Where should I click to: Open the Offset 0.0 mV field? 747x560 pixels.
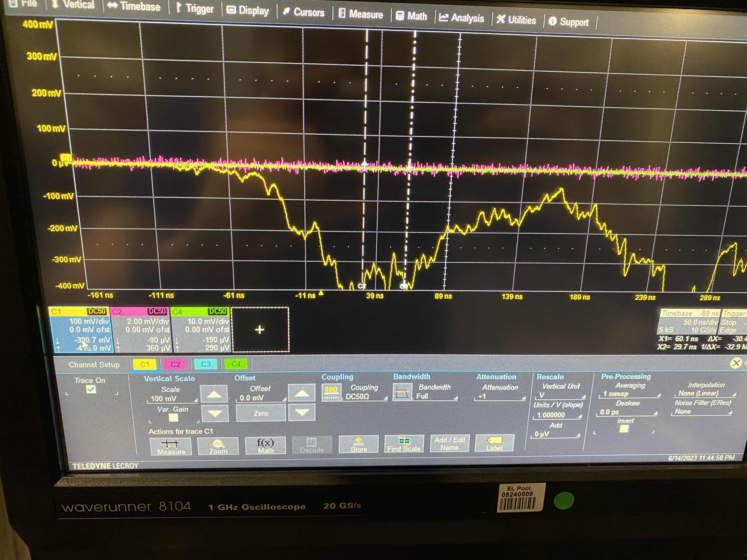pos(261,398)
